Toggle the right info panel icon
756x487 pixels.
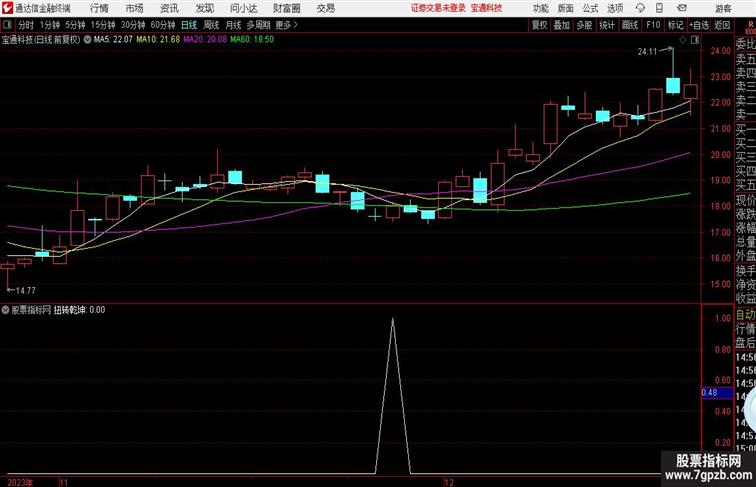[x=695, y=40]
